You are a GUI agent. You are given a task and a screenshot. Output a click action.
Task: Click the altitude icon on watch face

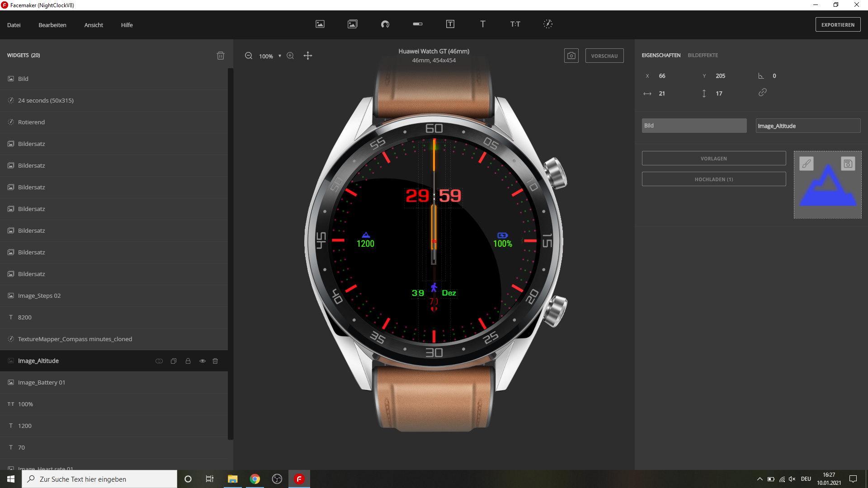pyautogui.click(x=366, y=235)
